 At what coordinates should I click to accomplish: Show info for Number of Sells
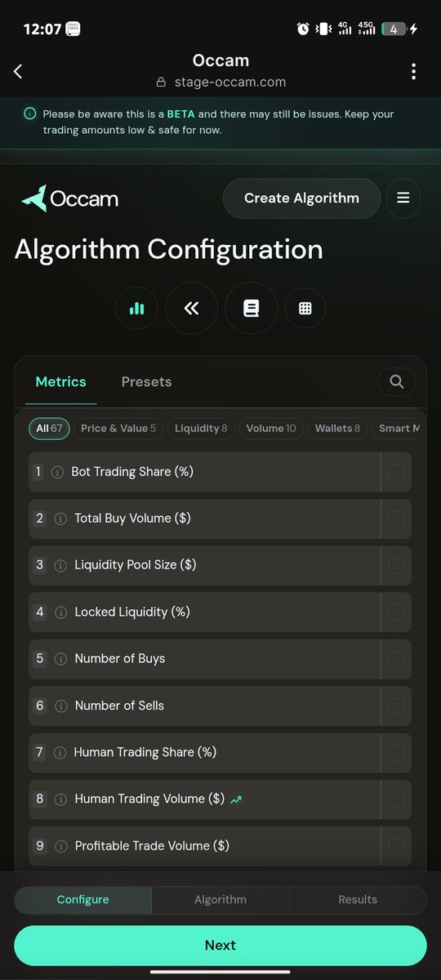tap(60, 706)
